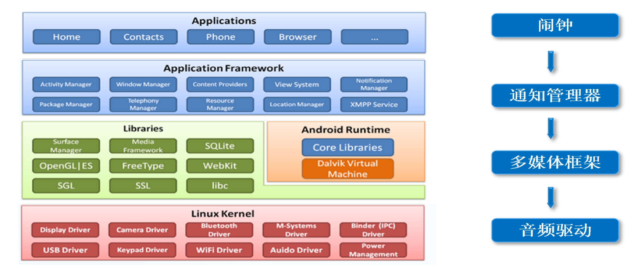644x268 pixels.
Task: Select the Telephony Manager block
Action: pyautogui.click(x=143, y=104)
